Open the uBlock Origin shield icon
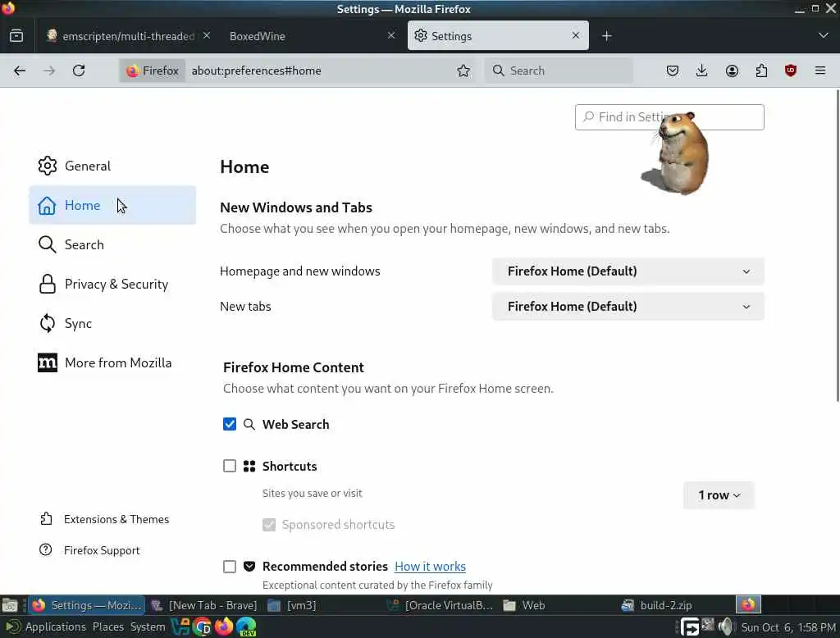The width and height of the screenshot is (840, 638). (791, 71)
